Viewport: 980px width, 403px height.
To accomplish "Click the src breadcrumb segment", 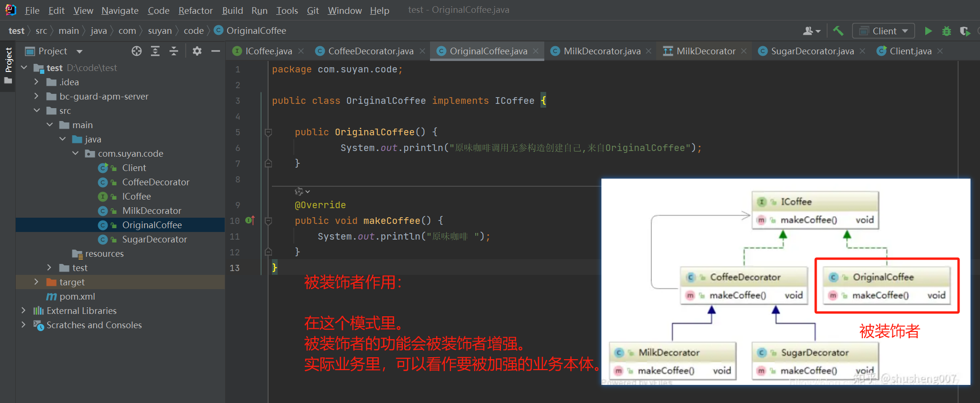I will [41, 30].
